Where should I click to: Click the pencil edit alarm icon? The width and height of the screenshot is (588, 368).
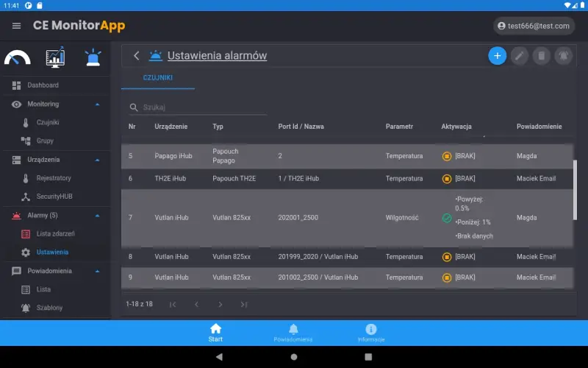pyautogui.click(x=520, y=55)
